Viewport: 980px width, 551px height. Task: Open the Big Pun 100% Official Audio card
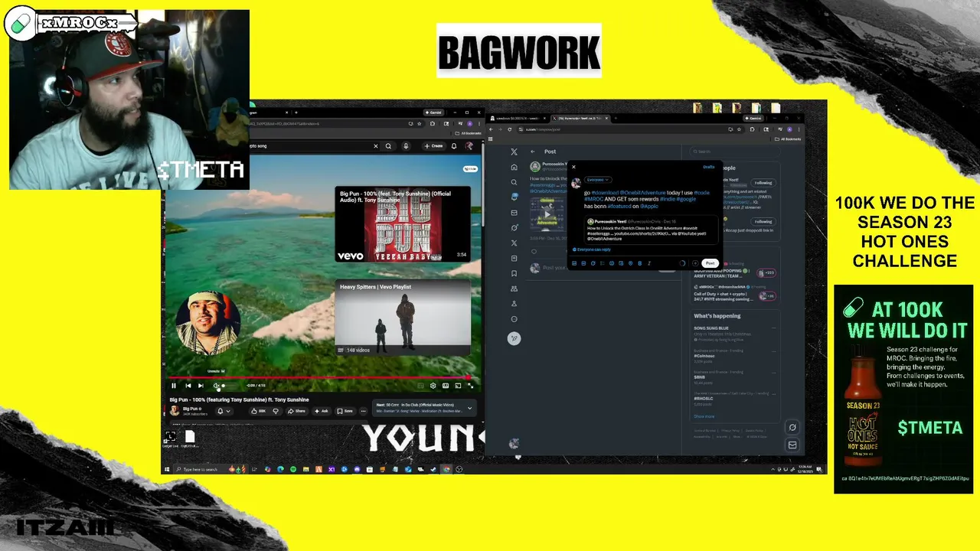pyautogui.click(x=403, y=225)
